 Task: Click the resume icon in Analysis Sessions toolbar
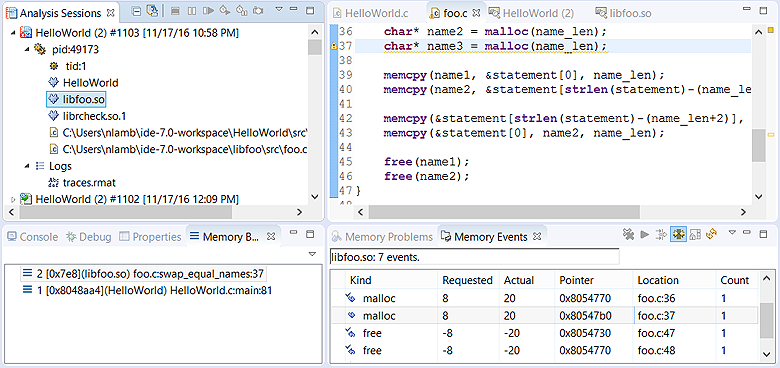pos(208,10)
